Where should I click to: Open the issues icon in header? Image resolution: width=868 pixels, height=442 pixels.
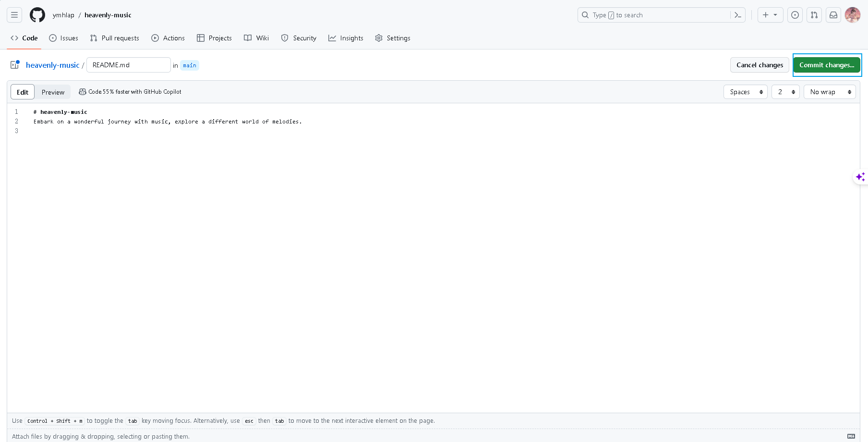pos(795,15)
